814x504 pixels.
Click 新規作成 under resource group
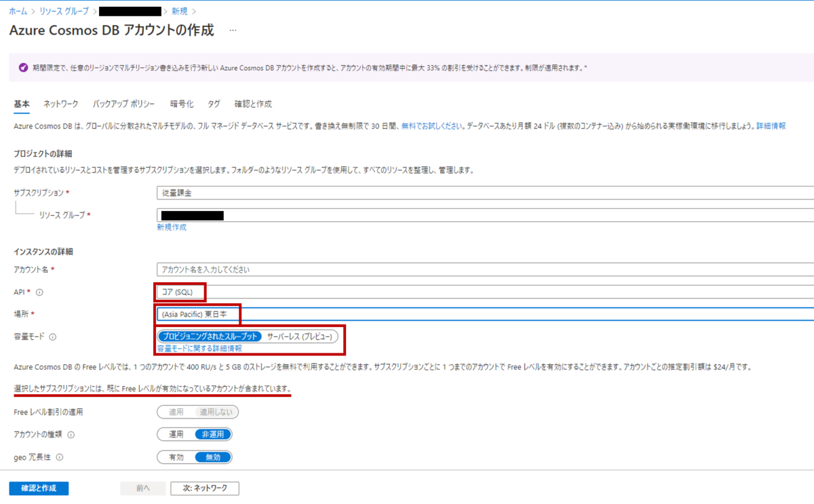click(x=172, y=227)
